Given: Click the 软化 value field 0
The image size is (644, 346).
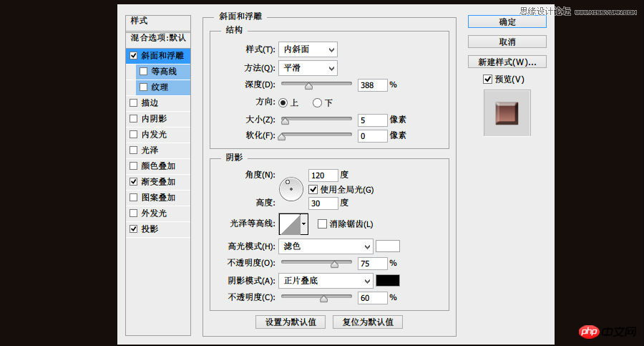Looking at the screenshot, I should [373, 136].
